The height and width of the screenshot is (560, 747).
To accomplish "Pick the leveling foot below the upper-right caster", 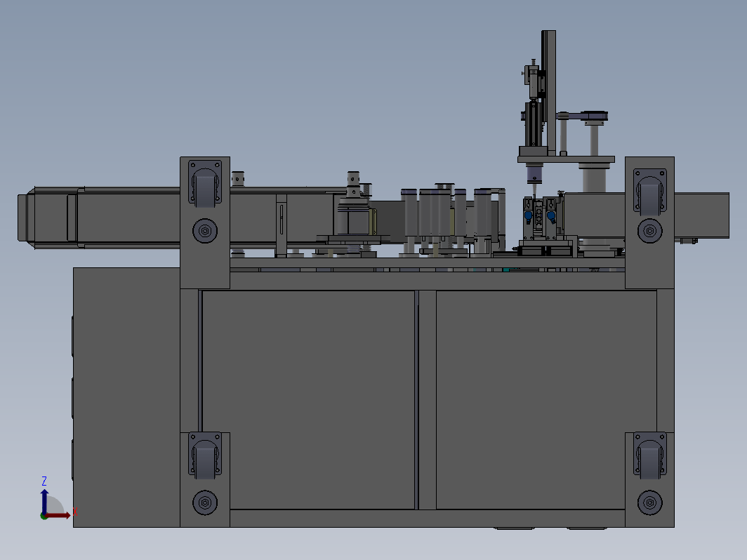I will pos(650,231).
